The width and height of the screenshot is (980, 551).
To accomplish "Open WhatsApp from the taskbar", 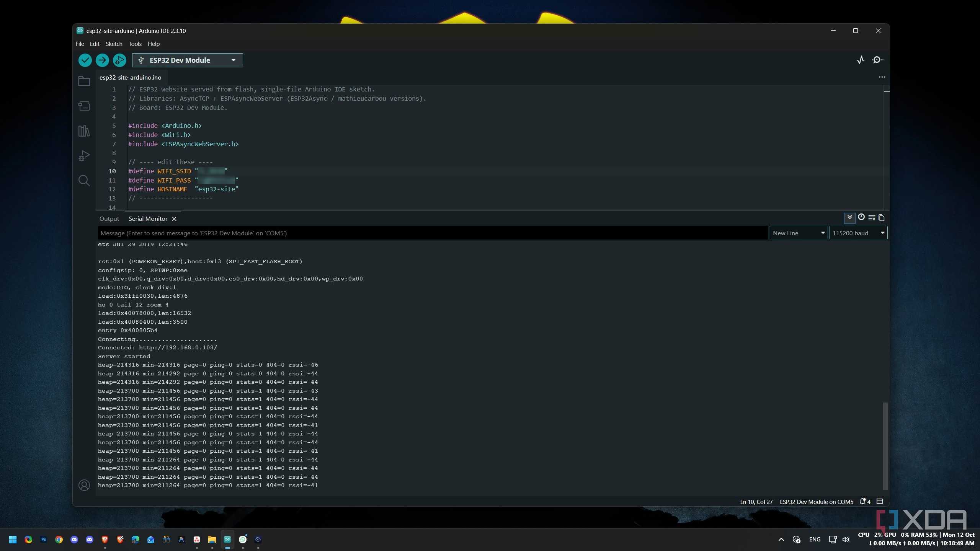I will (x=243, y=540).
